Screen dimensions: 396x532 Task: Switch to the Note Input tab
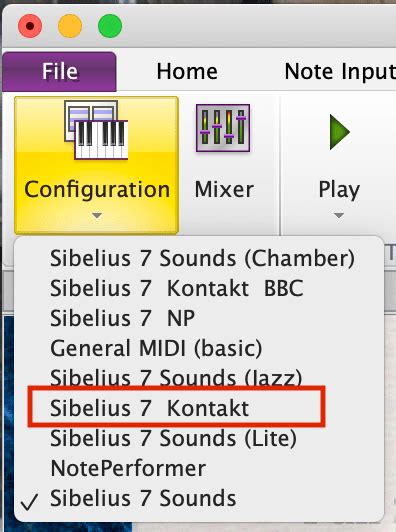tap(340, 72)
